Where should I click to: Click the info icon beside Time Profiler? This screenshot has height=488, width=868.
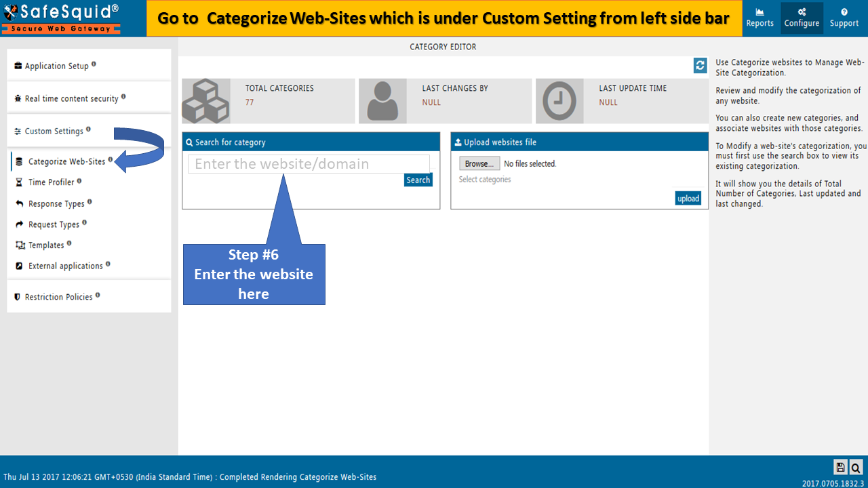coord(79,181)
